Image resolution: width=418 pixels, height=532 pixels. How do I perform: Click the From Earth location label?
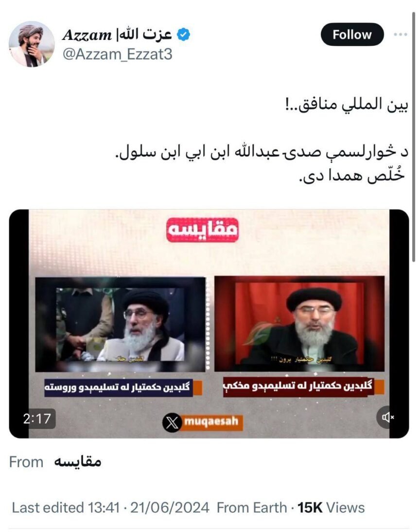(x=252, y=508)
